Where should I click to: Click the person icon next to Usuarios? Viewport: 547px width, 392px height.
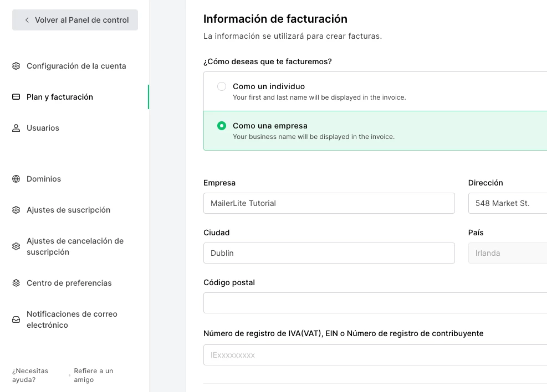coord(16,128)
